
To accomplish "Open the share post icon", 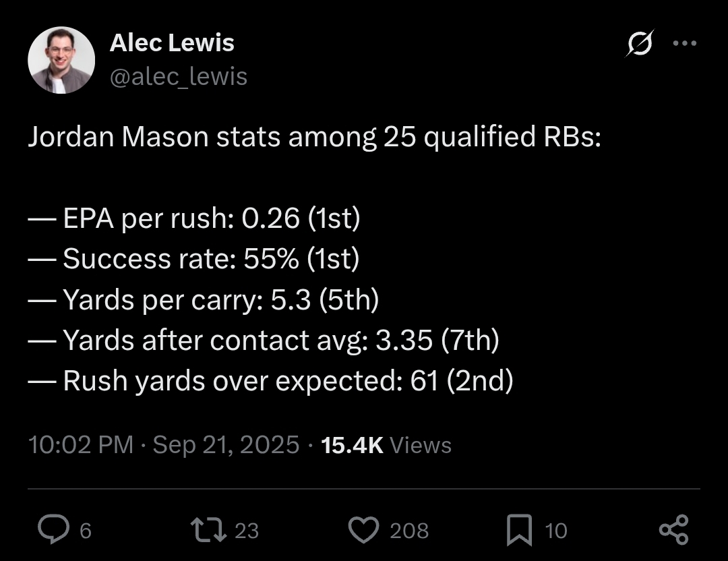I will tap(673, 529).
